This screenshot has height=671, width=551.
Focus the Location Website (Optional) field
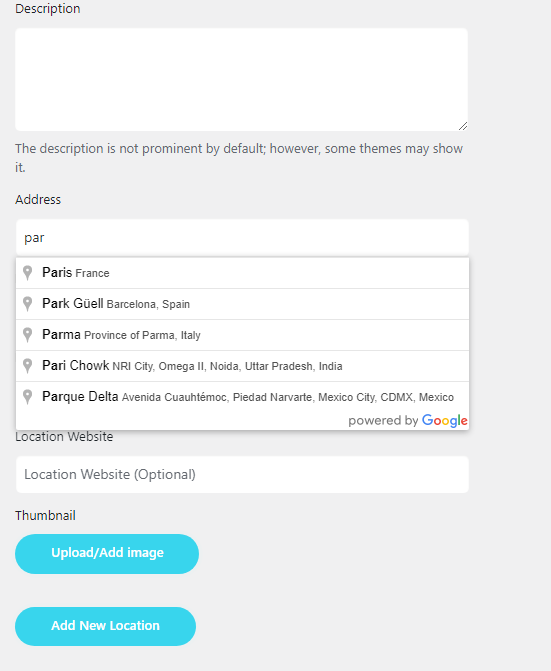click(x=242, y=475)
